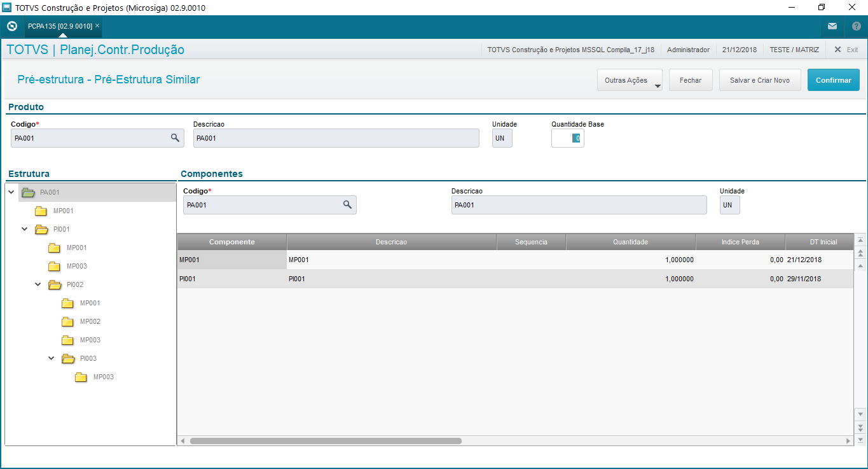The height and width of the screenshot is (469, 868).
Task: Click the MP002 folder icon in the tree
Action: pyautogui.click(x=67, y=321)
